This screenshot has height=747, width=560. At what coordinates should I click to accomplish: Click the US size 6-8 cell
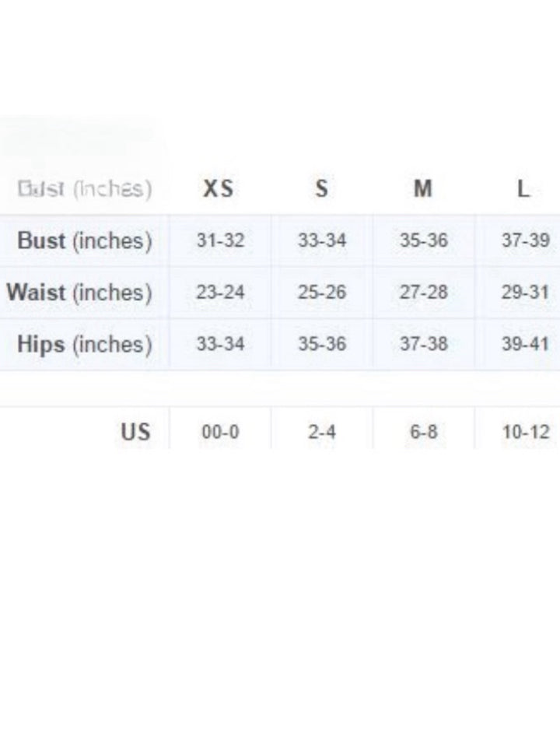424,432
